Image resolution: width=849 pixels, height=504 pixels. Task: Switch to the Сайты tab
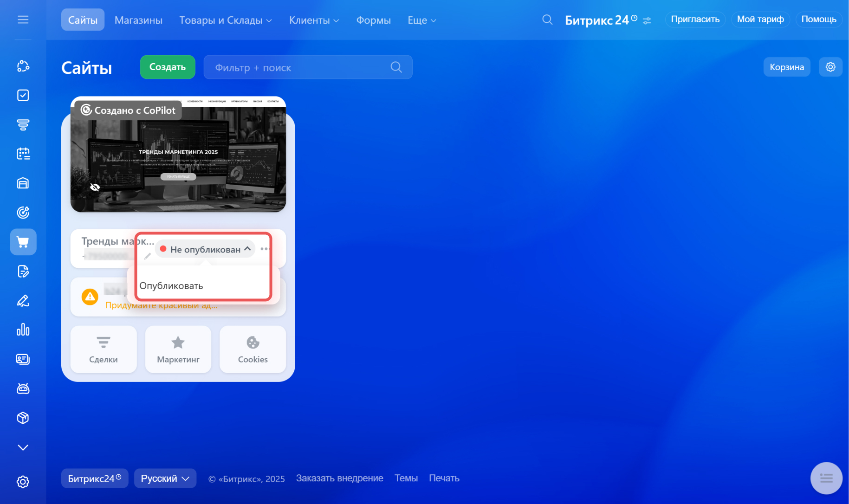[83, 19]
